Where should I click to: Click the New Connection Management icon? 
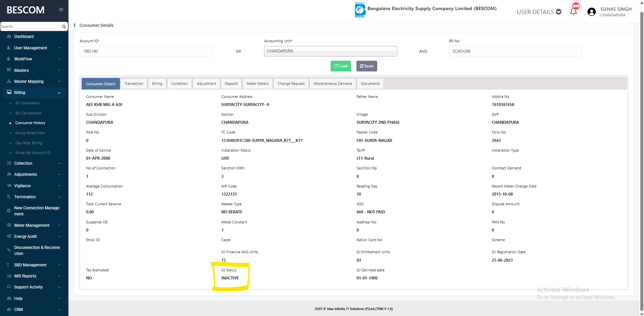click(9, 211)
